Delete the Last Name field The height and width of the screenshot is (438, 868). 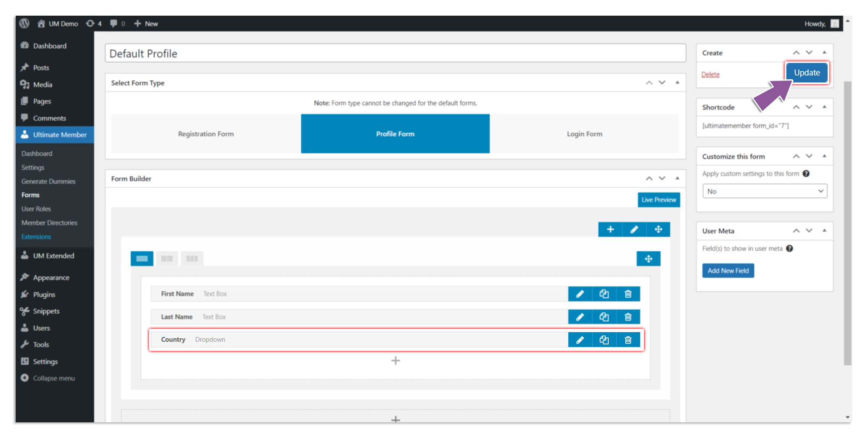coord(628,317)
